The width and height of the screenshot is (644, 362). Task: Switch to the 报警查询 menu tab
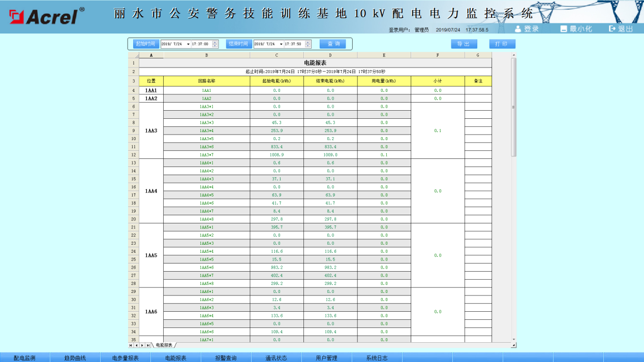226,358
